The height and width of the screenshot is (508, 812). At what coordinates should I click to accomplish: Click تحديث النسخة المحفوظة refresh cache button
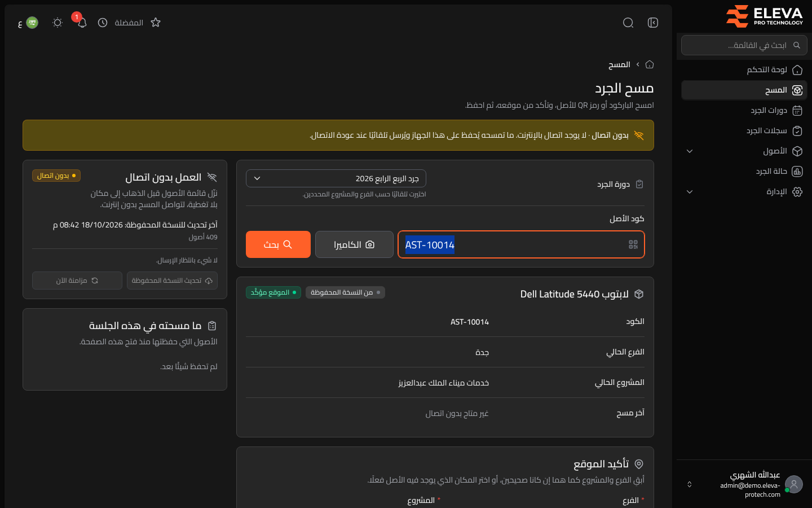click(x=172, y=281)
